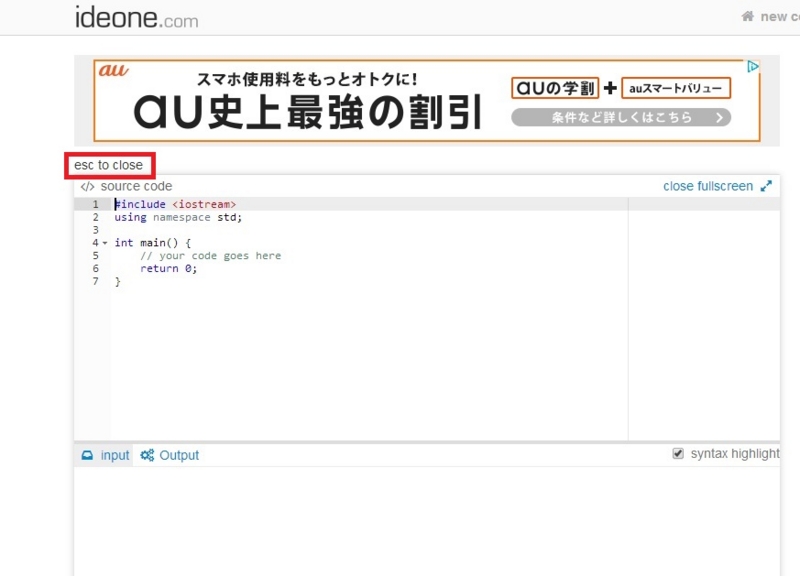Click the home icon in the top navigation
This screenshot has width=800, height=576.
pyautogui.click(x=746, y=16)
